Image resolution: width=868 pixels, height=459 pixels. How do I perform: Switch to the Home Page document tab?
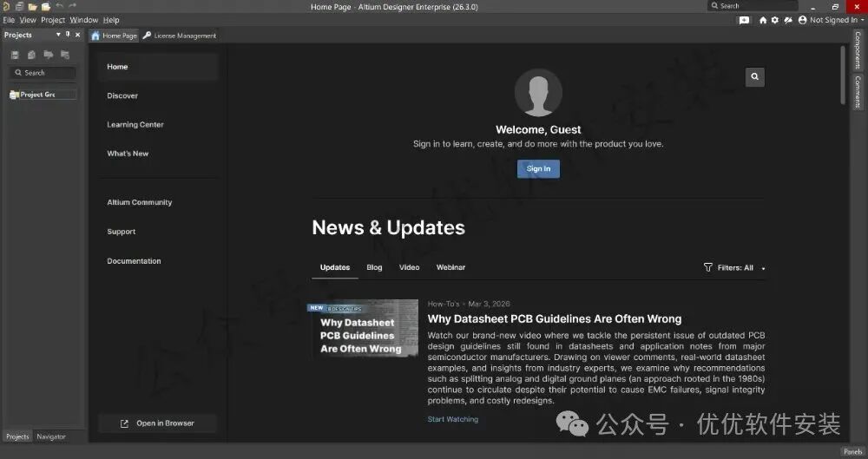[x=114, y=36]
